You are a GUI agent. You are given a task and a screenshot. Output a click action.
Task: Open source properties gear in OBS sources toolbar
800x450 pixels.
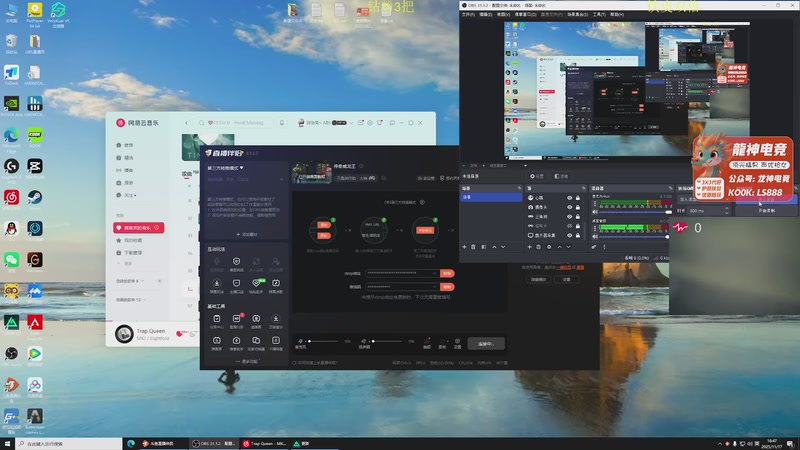[549, 247]
